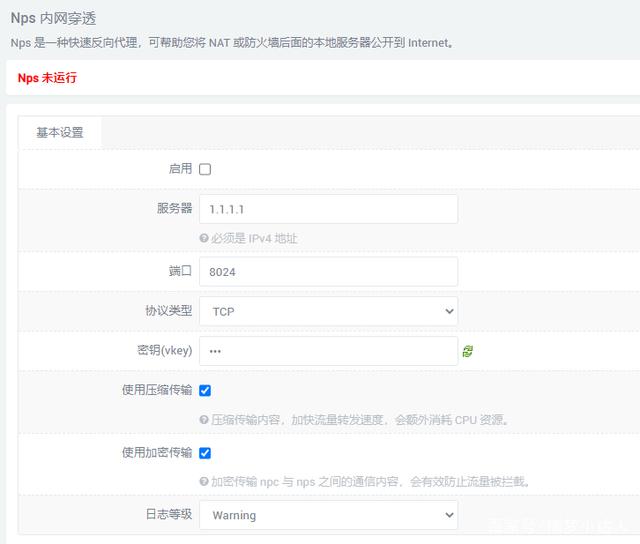640x544 pixels.
Task: Click the Nps reverse-proxy description line
Action: tap(232, 42)
